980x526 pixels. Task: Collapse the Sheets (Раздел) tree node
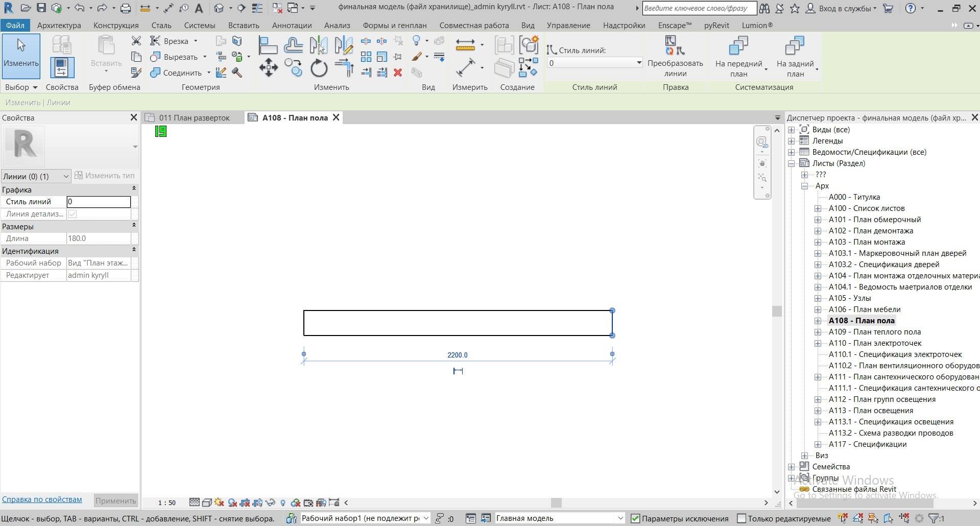click(791, 163)
